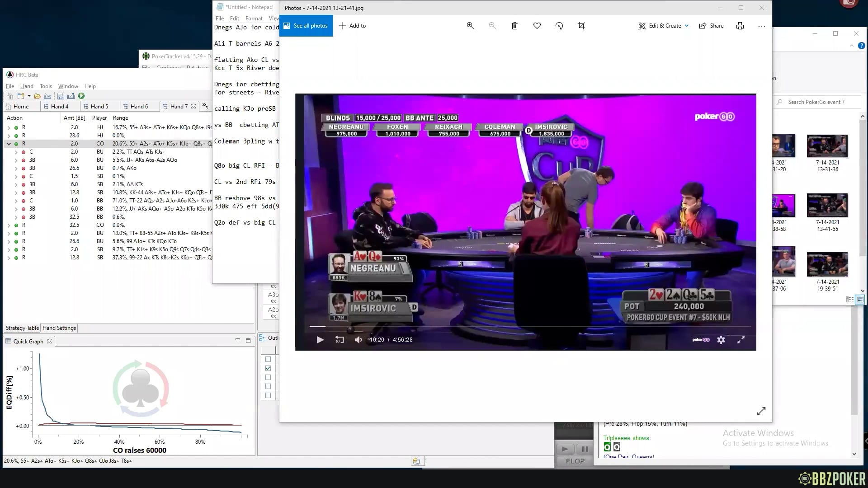Expand the HJ 16.7% raise row
Image resolution: width=868 pixels, height=488 pixels.
pos(9,127)
